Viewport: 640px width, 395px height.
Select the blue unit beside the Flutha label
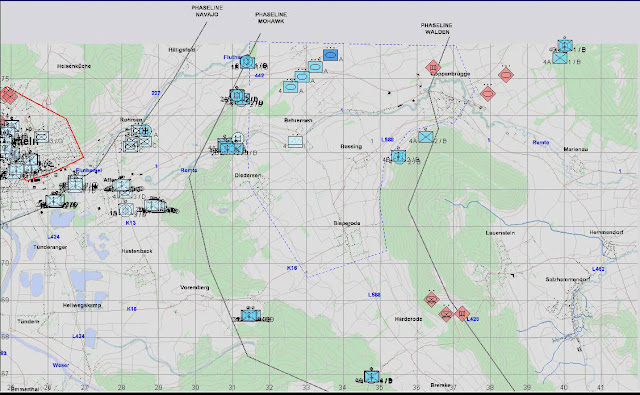[x=247, y=62]
